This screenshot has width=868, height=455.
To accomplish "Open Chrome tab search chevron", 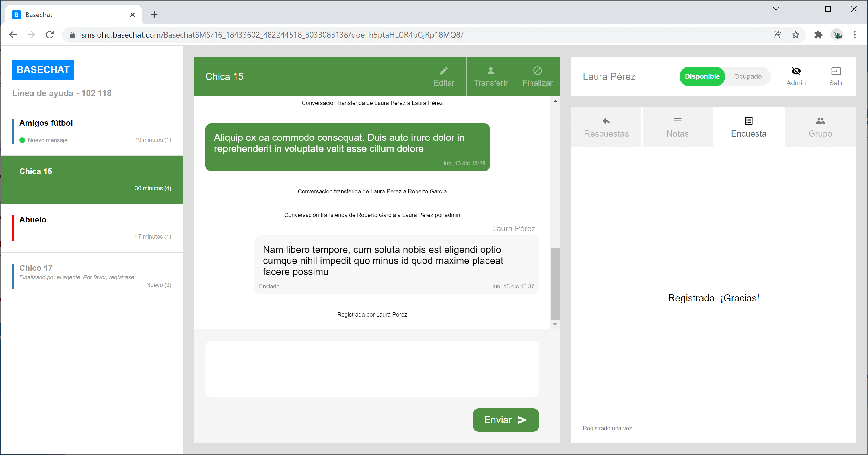I will tap(776, 9).
